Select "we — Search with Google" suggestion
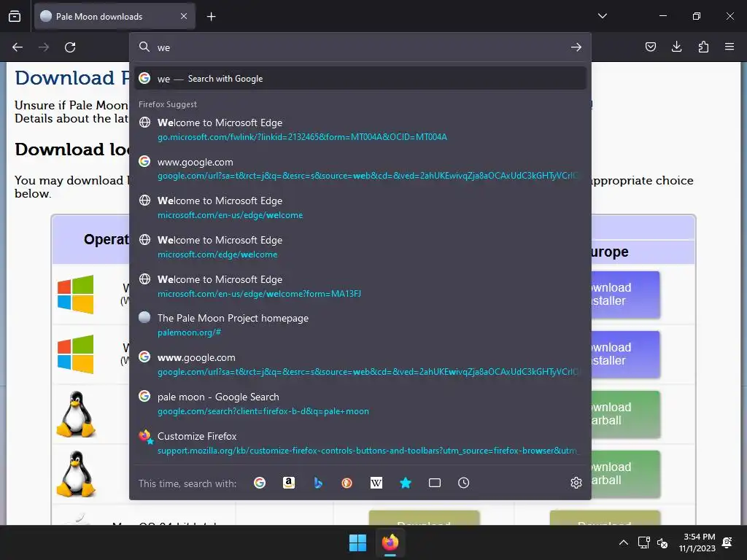747x560 pixels. 360,79
